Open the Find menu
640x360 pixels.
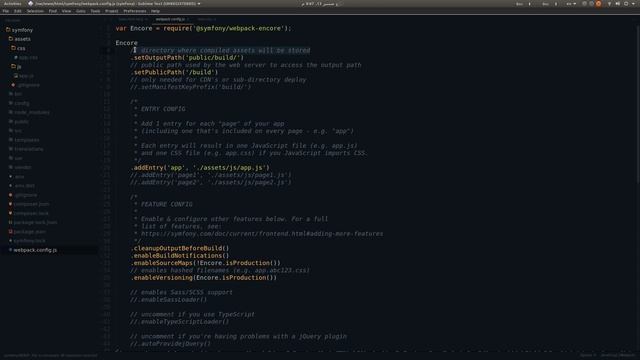coord(53,11)
